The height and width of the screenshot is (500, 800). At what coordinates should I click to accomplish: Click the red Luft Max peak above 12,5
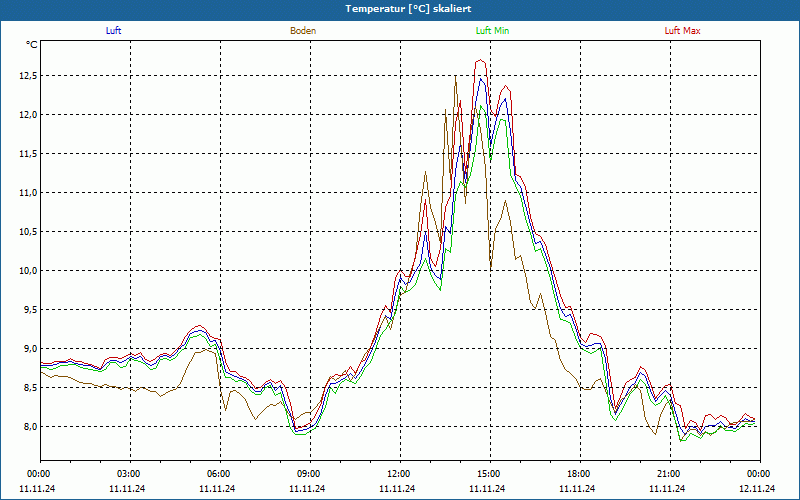pos(481,61)
